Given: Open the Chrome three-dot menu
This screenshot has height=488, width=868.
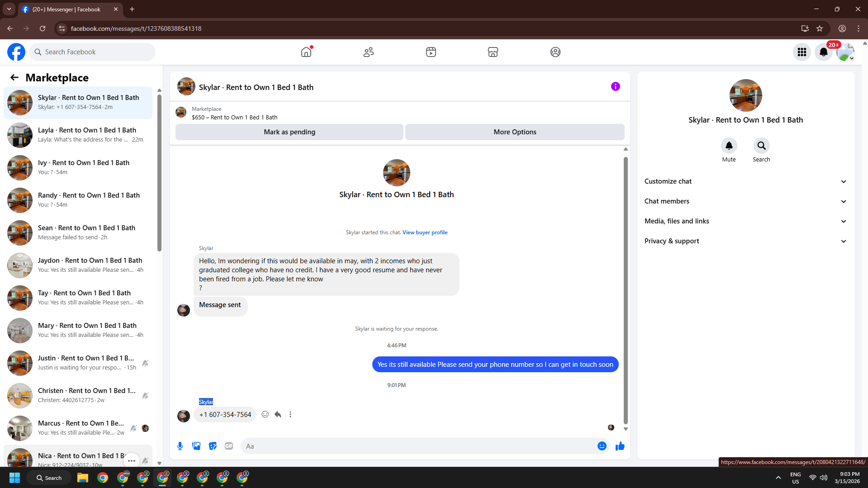Looking at the screenshot, I should point(859,28).
